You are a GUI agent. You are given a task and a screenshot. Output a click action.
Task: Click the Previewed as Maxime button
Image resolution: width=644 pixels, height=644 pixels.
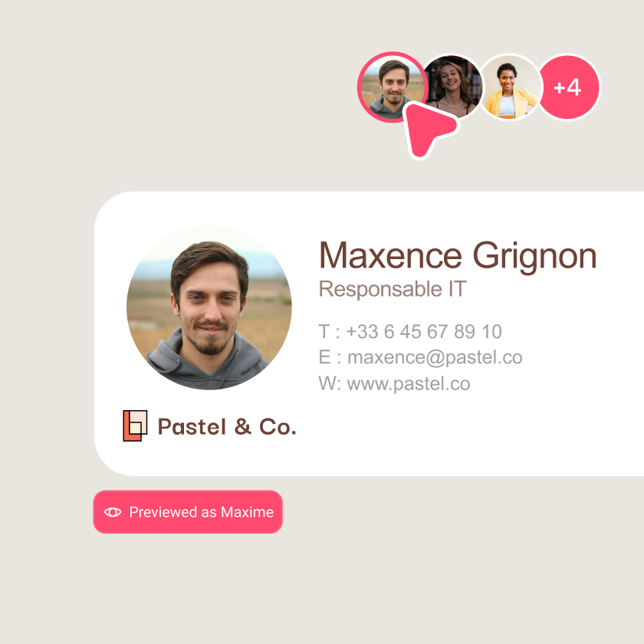point(188,512)
